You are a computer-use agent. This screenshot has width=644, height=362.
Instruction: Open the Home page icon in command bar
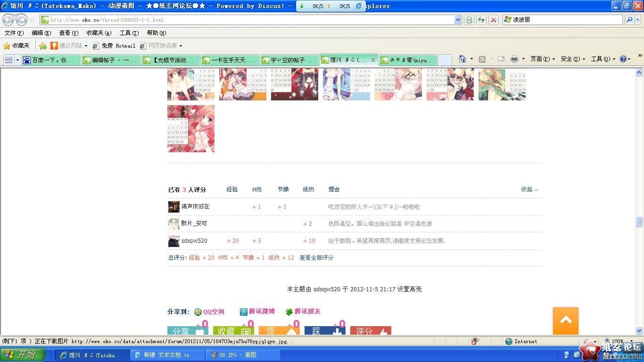(462, 59)
